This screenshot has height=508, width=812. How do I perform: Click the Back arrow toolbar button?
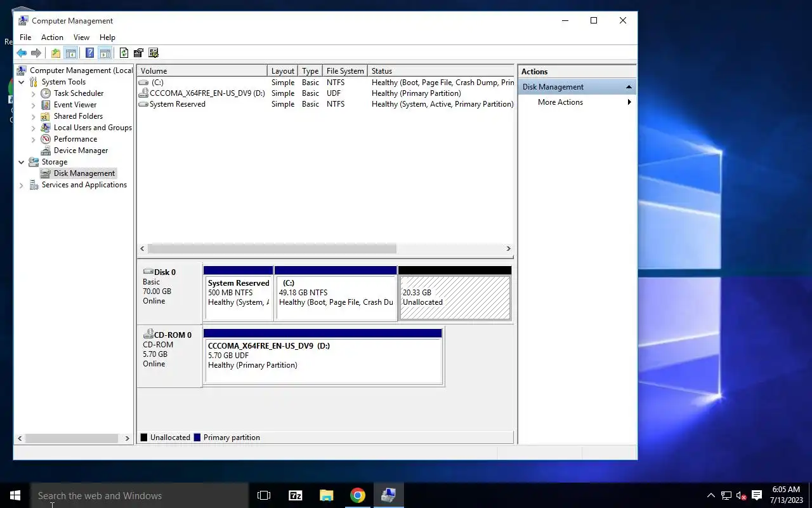tap(22, 53)
